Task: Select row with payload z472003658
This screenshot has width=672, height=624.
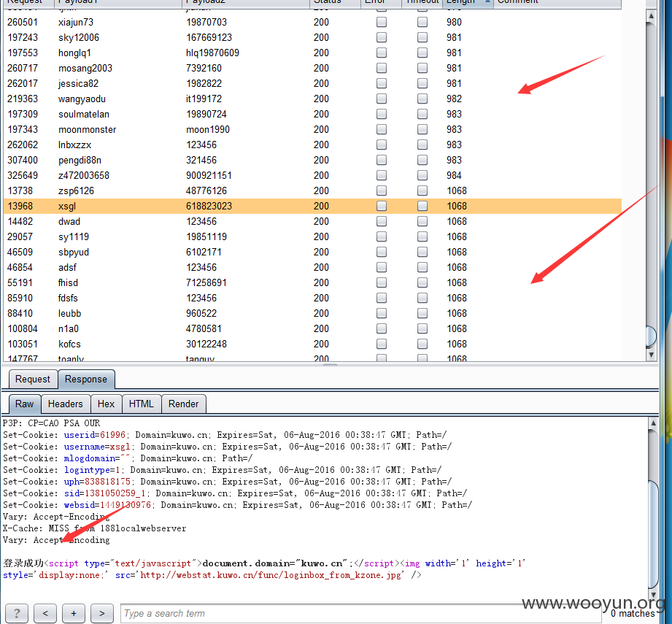Action: click(312, 175)
